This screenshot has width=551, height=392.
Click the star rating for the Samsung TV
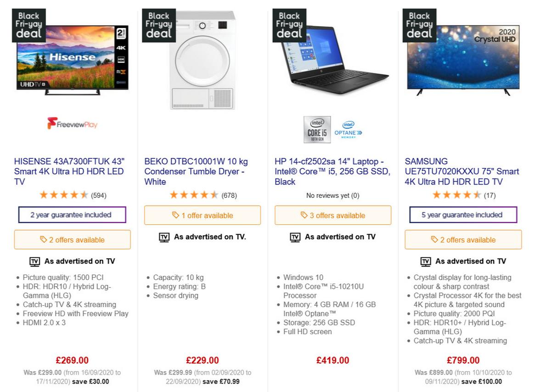[456, 195]
